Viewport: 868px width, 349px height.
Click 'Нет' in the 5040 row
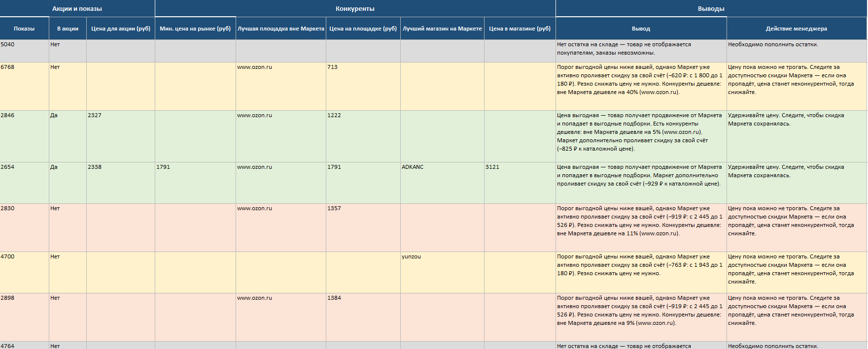pos(68,51)
